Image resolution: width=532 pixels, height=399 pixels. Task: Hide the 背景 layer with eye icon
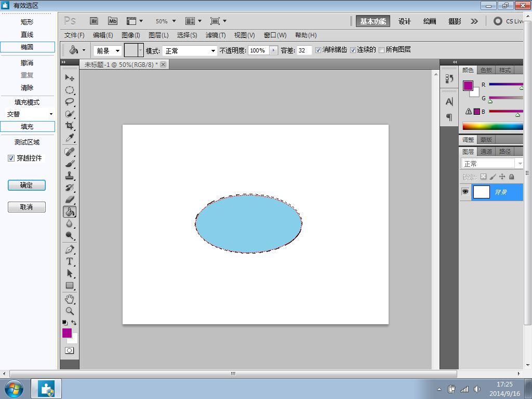point(465,192)
